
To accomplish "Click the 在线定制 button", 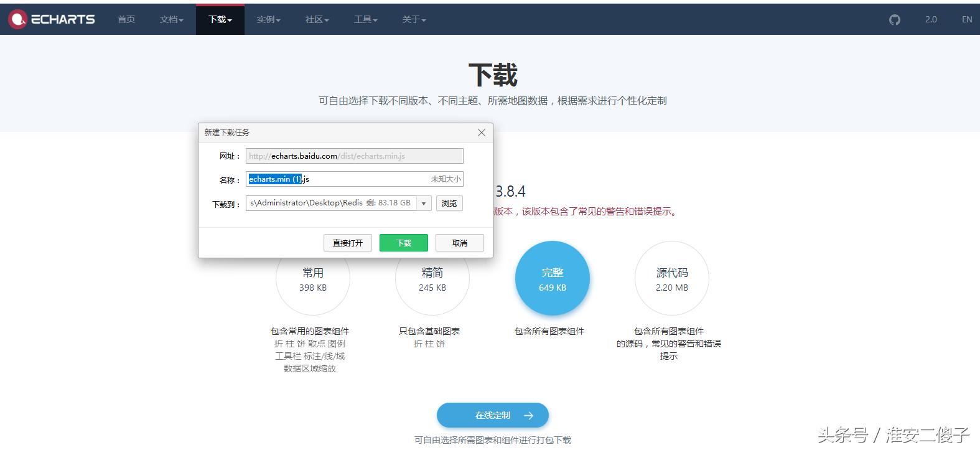I will 493,416.
